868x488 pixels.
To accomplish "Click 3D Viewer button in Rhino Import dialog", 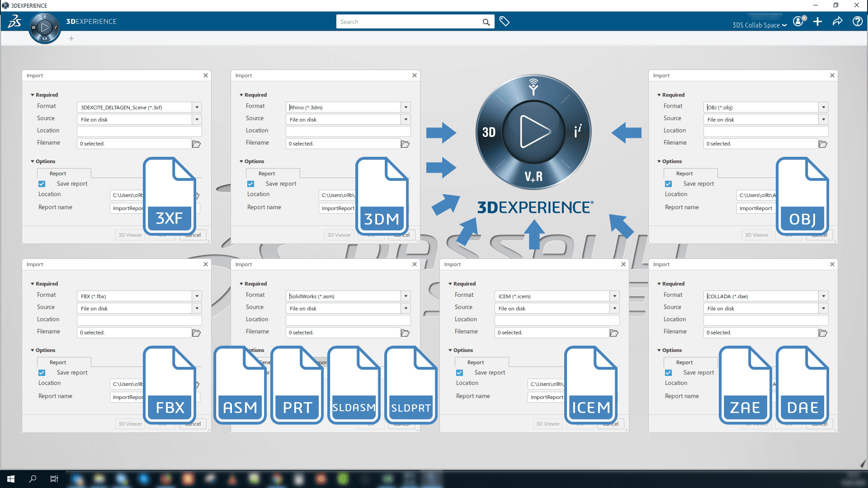I will coord(338,234).
